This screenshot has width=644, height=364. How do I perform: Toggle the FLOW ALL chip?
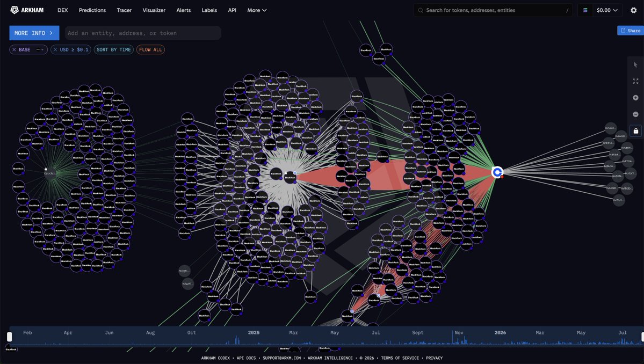pos(150,49)
